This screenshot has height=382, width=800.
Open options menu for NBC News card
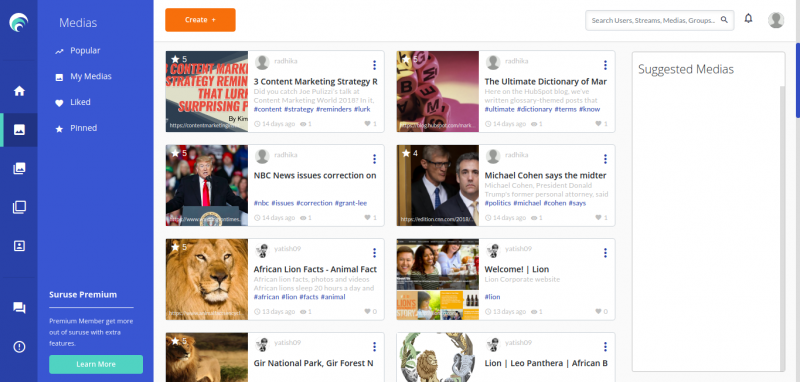click(x=374, y=159)
